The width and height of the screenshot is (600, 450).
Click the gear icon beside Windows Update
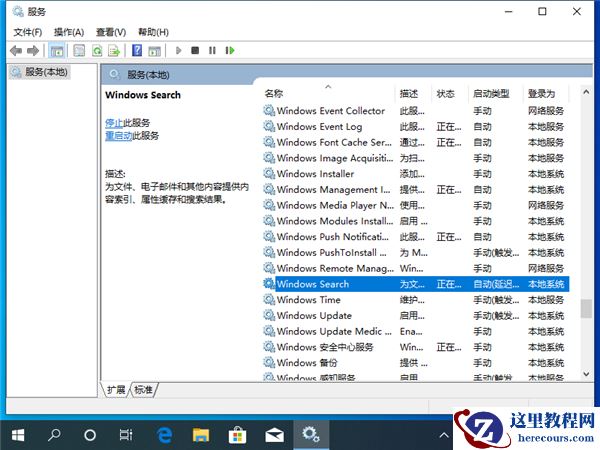tap(269, 316)
